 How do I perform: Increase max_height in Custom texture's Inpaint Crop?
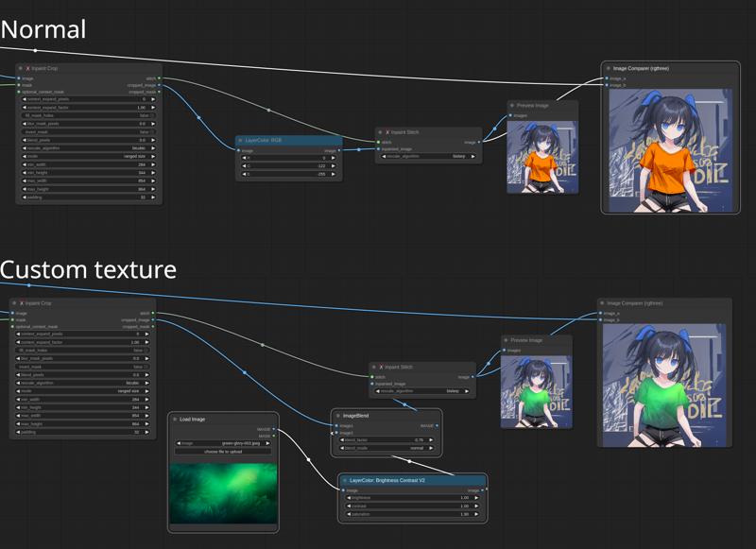(x=146, y=424)
